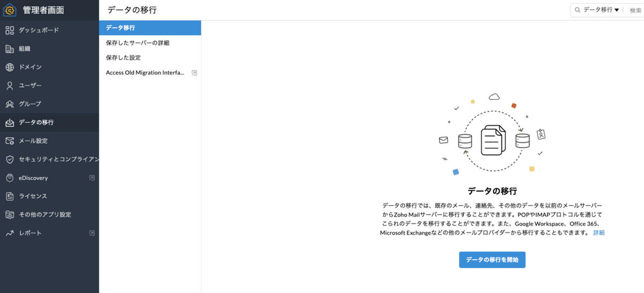Click the 検索 search input field
This screenshot has height=293, width=644.
click(x=634, y=10)
